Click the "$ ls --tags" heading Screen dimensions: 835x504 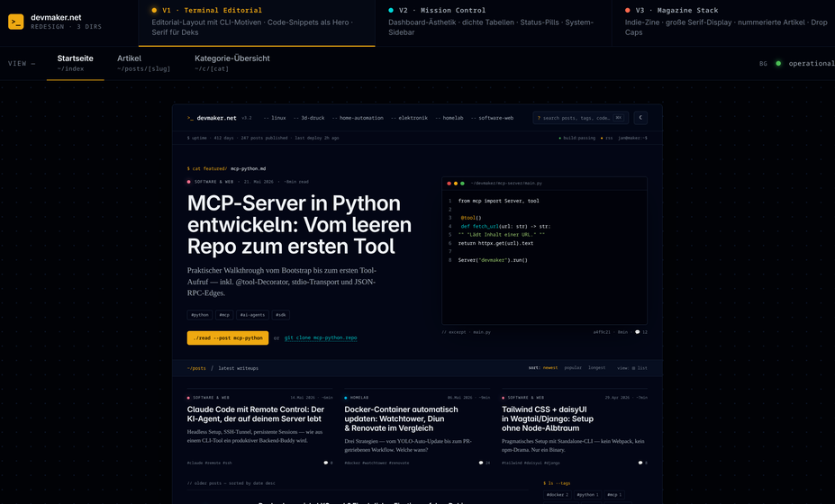tap(557, 484)
